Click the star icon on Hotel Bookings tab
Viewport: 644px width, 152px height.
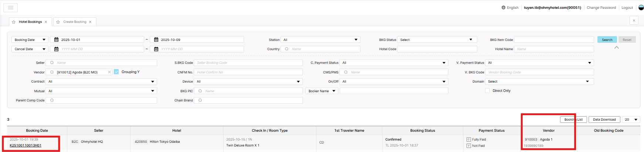click(x=14, y=22)
